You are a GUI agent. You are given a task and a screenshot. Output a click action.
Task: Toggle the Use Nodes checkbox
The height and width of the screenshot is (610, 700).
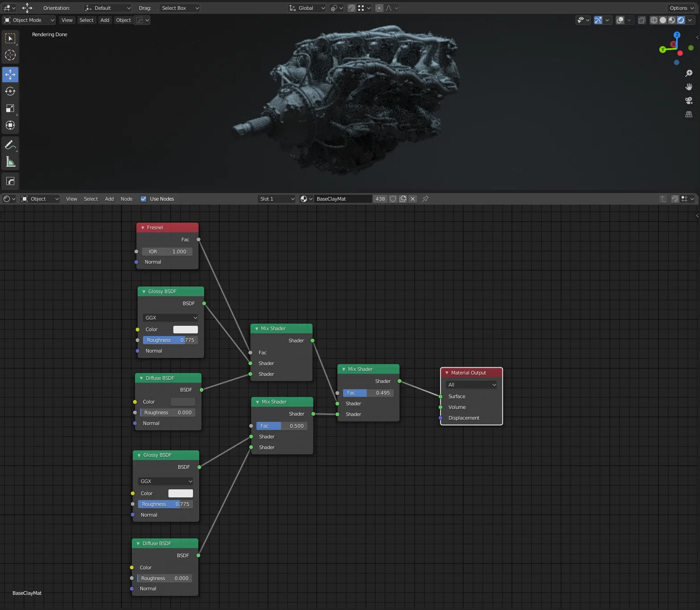click(x=143, y=199)
